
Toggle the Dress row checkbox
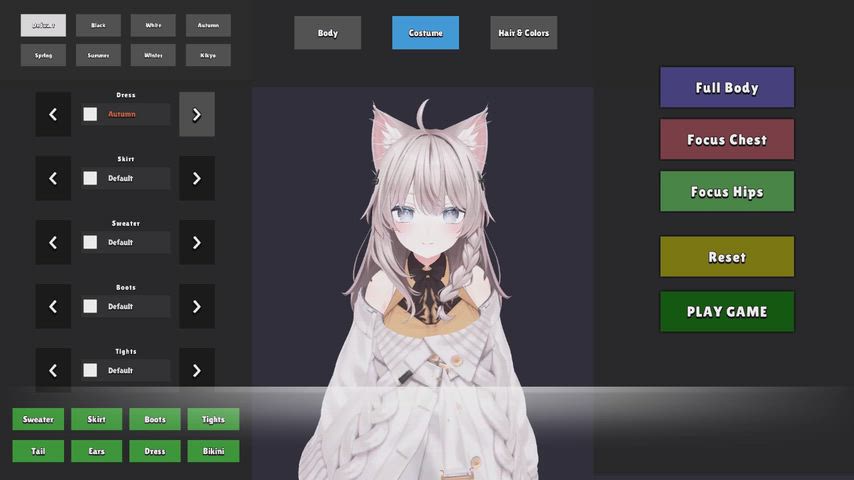coord(90,114)
